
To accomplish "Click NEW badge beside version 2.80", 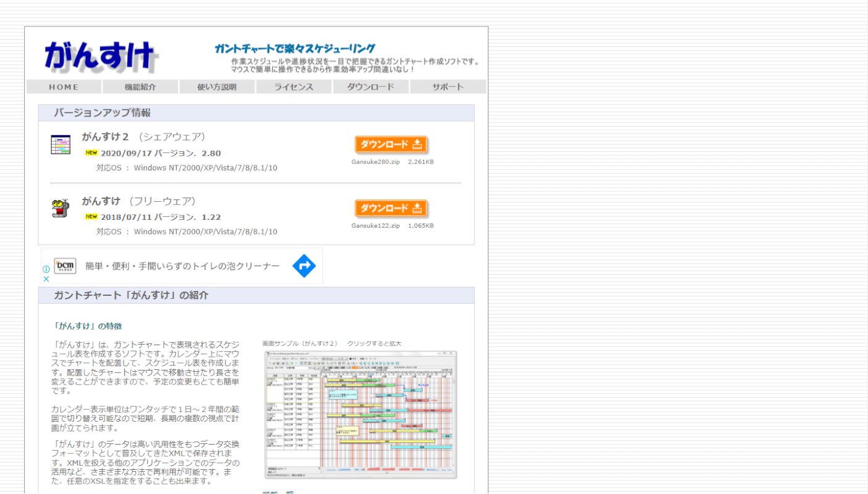I will [x=91, y=153].
